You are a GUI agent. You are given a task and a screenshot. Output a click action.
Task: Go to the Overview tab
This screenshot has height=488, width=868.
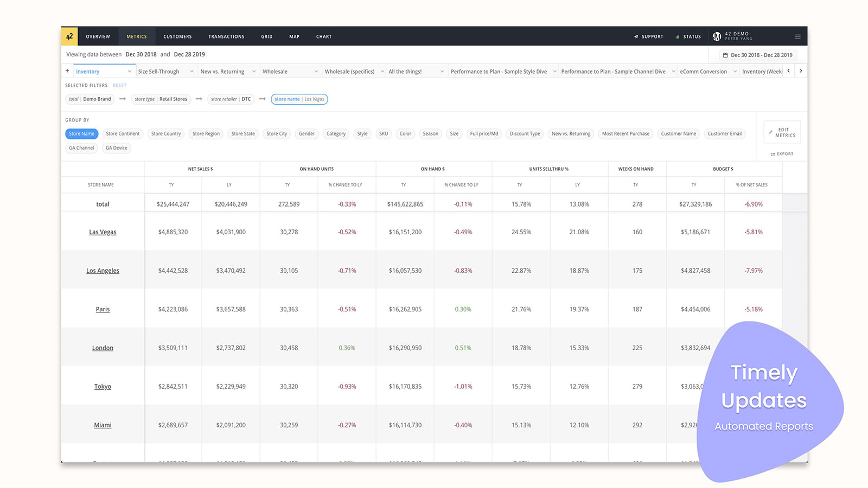coord(98,37)
